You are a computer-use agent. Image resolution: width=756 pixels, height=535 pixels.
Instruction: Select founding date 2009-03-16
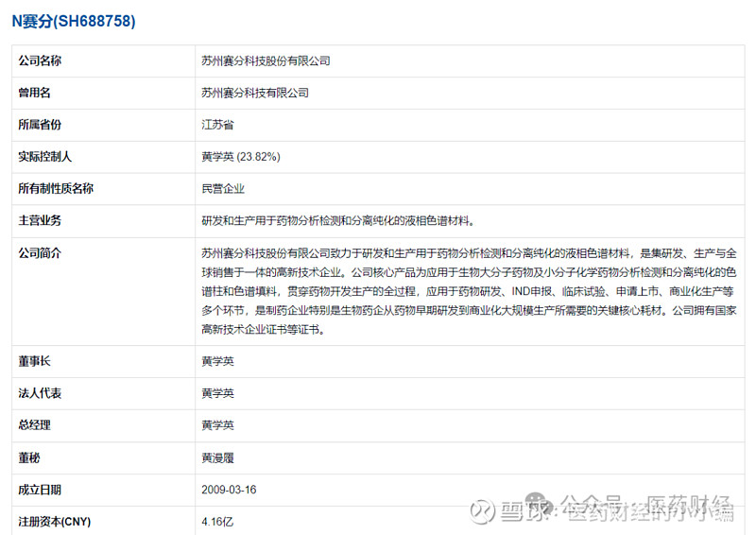[229, 490]
